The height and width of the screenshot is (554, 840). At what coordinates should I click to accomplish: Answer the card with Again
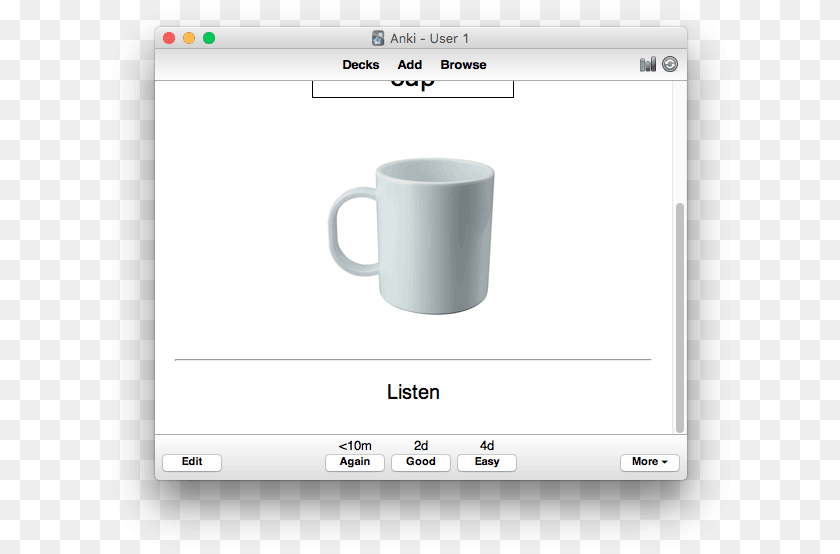pyautogui.click(x=355, y=462)
